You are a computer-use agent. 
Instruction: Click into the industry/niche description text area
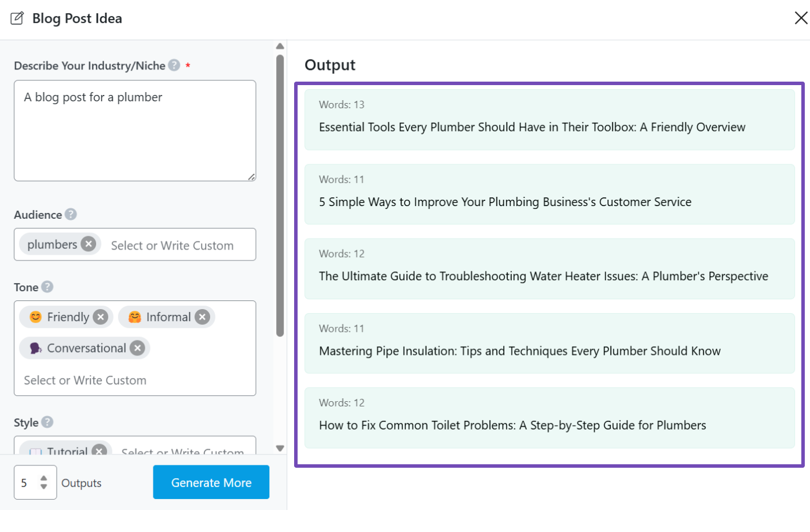click(x=135, y=130)
